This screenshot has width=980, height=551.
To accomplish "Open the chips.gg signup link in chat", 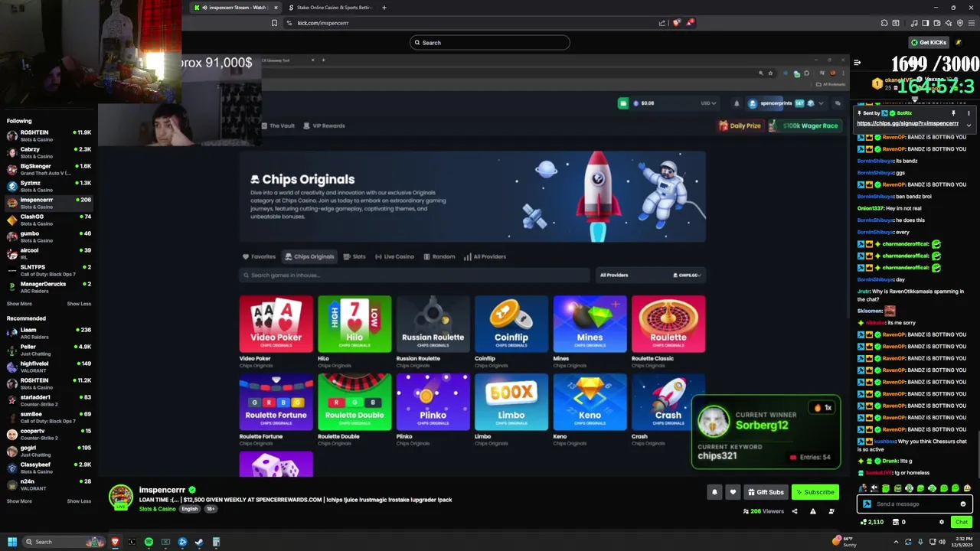I will 907,123.
